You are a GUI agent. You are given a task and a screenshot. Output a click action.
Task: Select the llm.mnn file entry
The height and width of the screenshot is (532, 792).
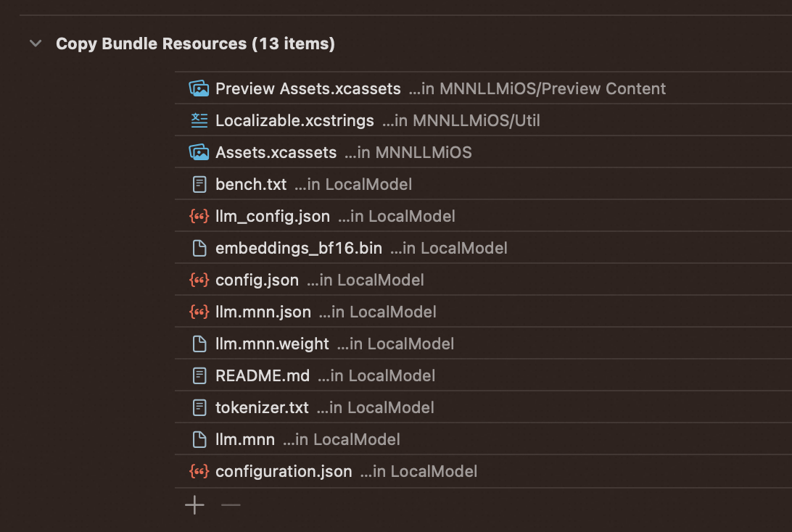[245, 439]
